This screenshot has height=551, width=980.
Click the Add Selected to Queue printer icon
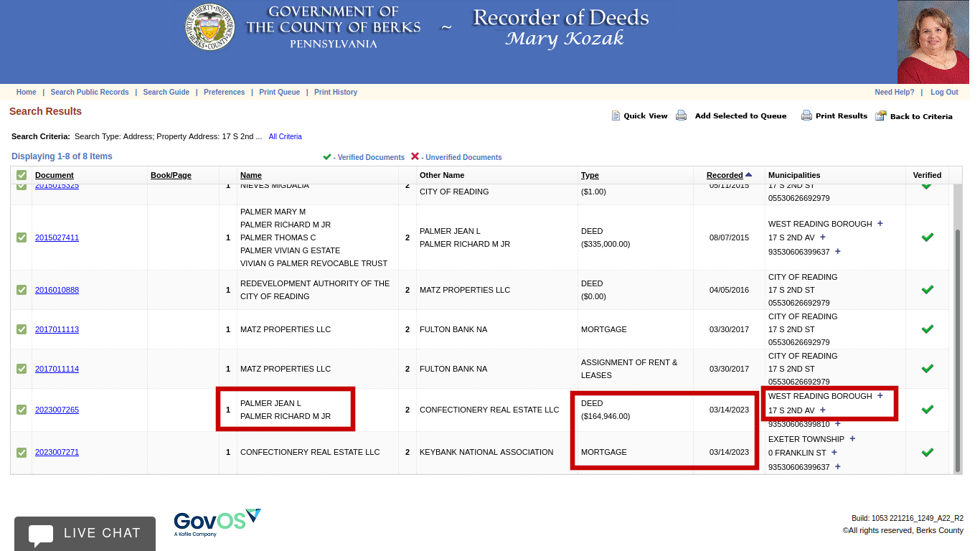click(x=682, y=116)
